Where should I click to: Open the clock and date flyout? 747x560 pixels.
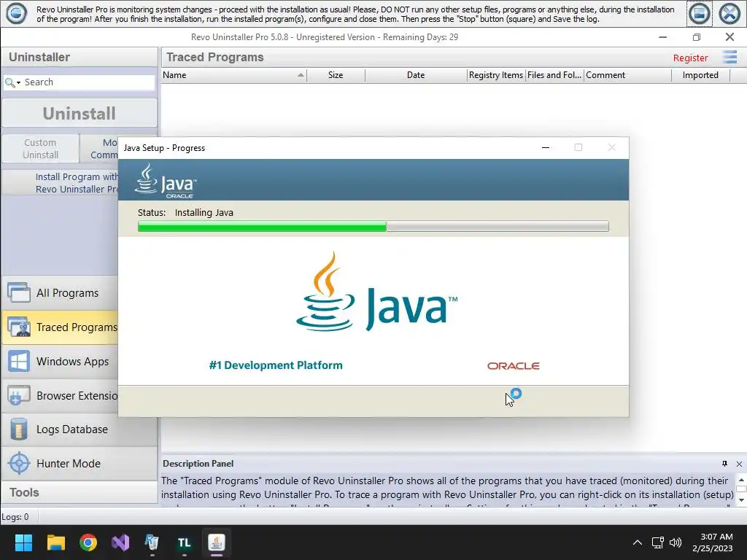coord(713,542)
